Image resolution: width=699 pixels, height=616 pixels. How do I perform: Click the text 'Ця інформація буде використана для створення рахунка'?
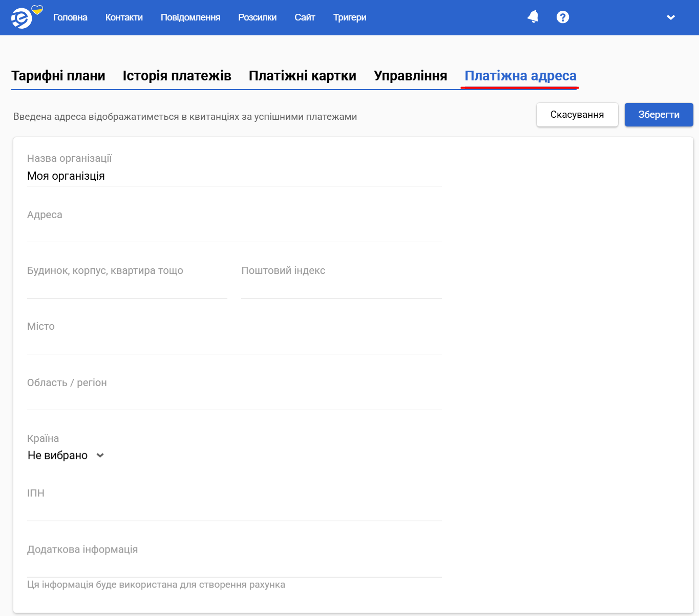pyautogui.click(x=156, y=585)
